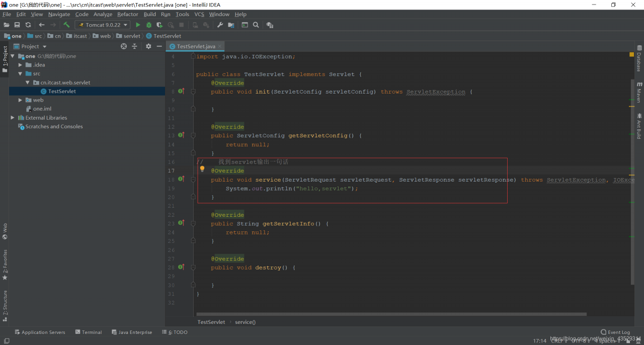Image resolution: width=644 pixels, height=345 pixels.
Task: Open Project panel gear settings
Action: (x=148, y=46)
